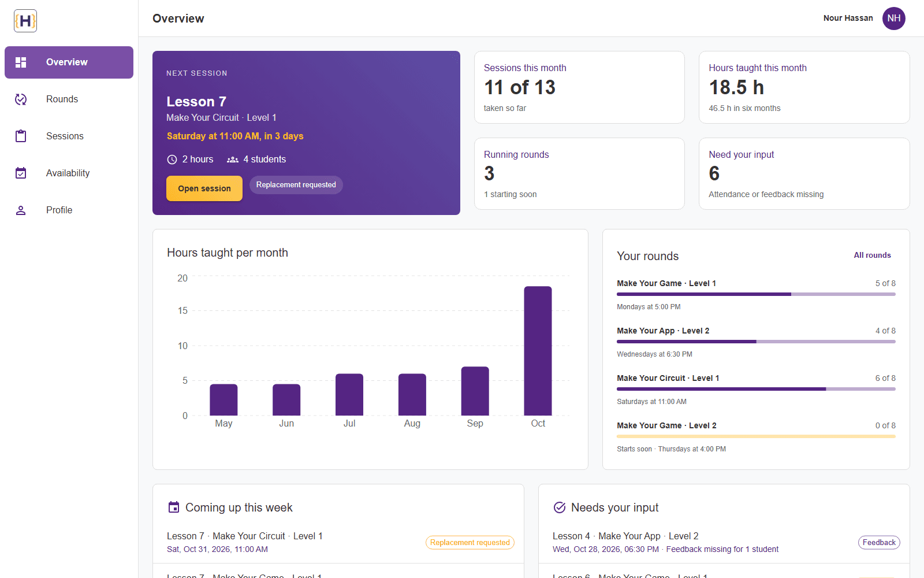Click the H logo icon

pyautogui.click(x=25, y=21)
